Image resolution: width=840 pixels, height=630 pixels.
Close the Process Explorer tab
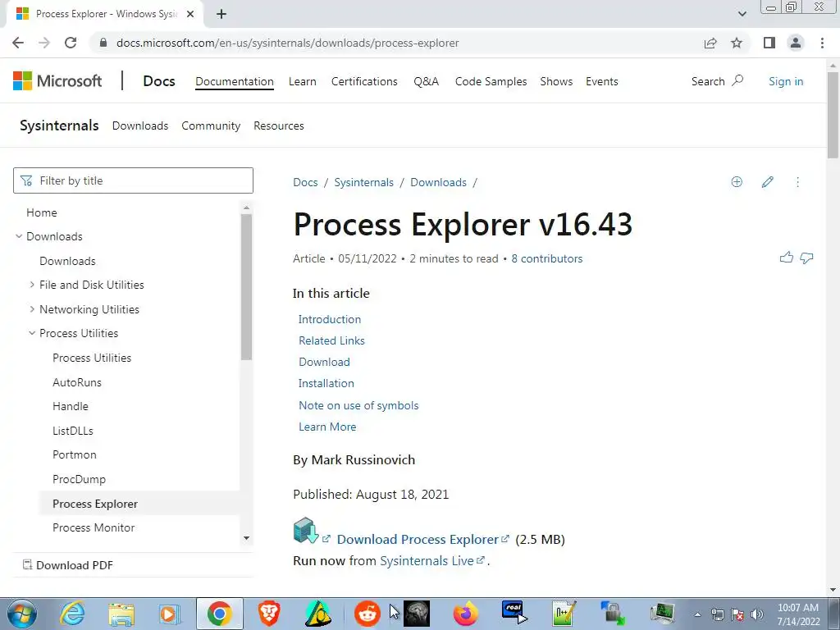click(190, 14)
